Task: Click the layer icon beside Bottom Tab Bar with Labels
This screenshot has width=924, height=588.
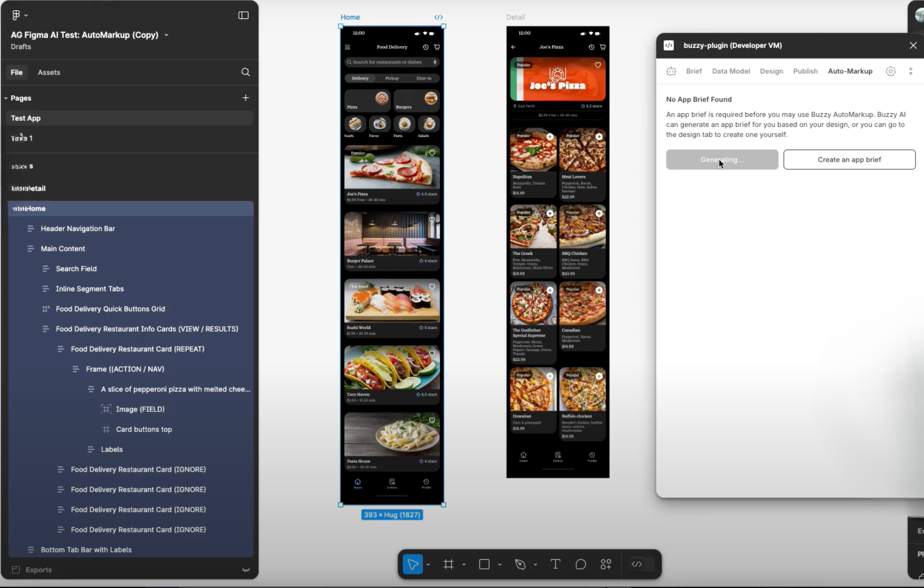Action: [x=31, y=550]
